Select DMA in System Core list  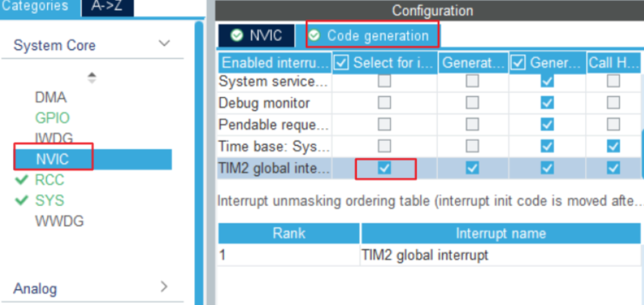[51, 98]
